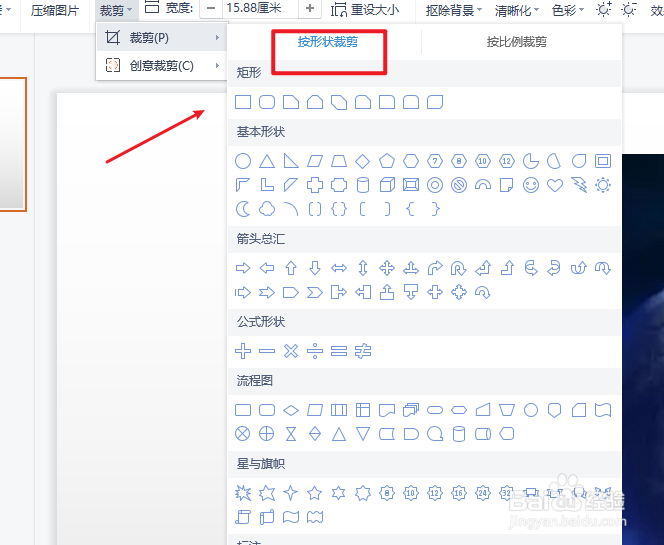
Task: Switch to 按比例裁剪 tab
Action: point(517,42)
